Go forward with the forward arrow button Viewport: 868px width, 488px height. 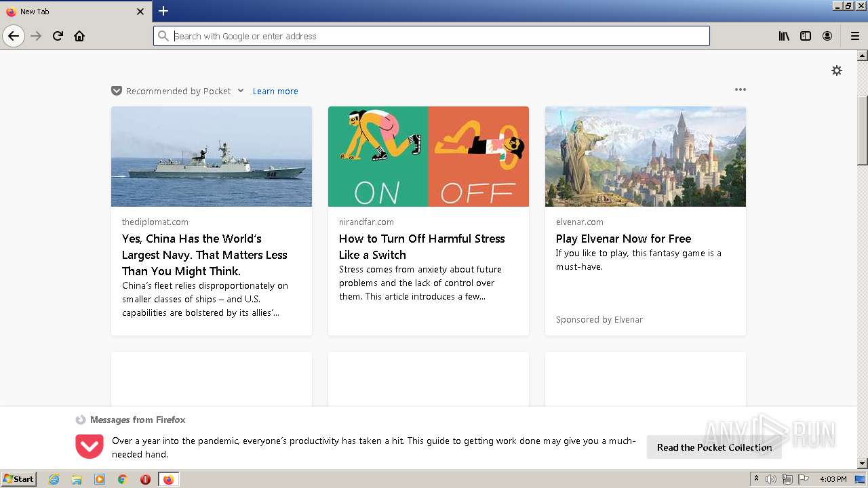click(36, 36)
